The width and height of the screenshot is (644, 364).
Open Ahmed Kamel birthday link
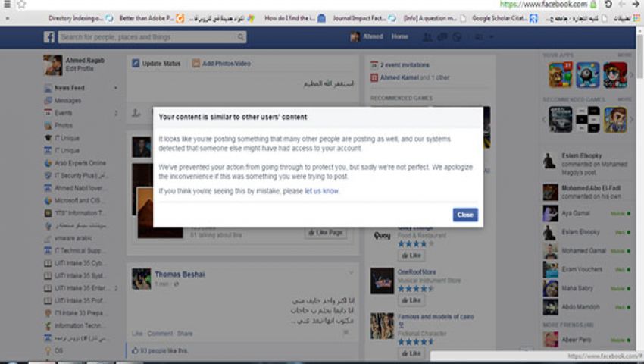pos(399,77)
